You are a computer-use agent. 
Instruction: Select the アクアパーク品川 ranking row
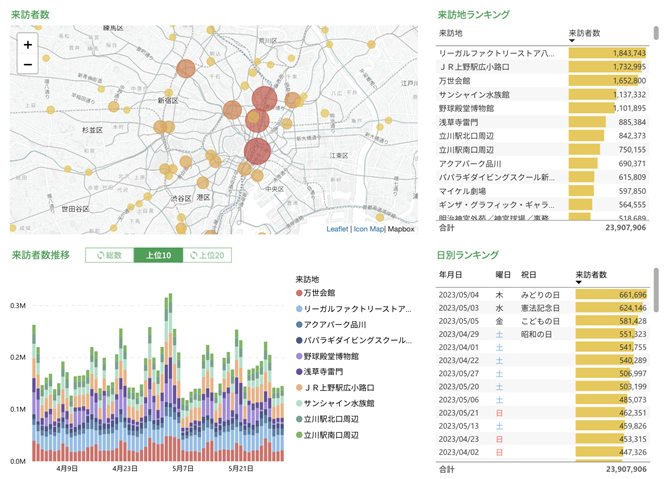542,163
